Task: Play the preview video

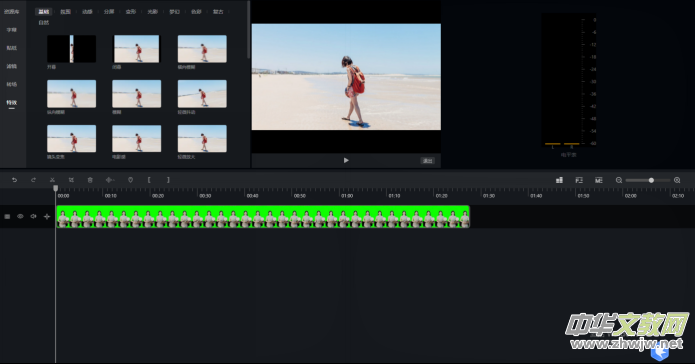Action: 346,160
